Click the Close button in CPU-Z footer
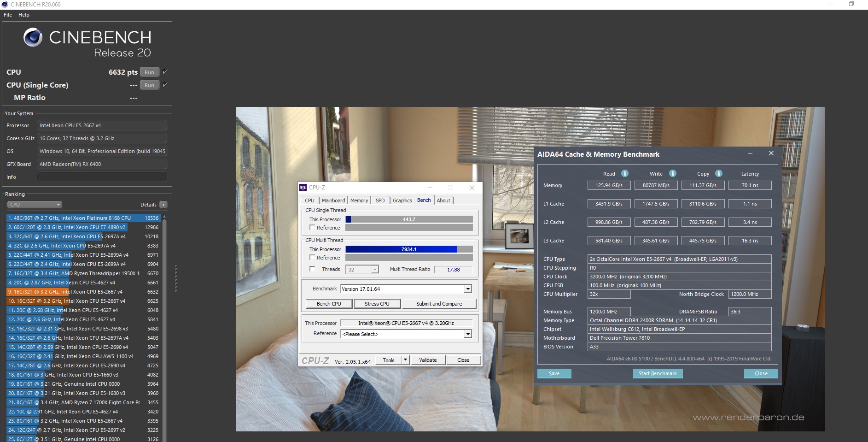868x442 pixels. [463, 360]
